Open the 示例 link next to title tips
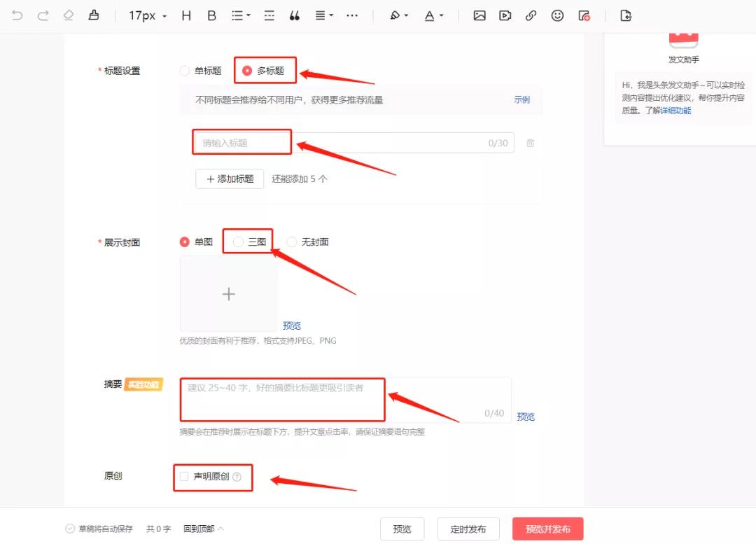The height and width of the screenshot is (544, 756). pyautogui.click(x=521, y=99)
